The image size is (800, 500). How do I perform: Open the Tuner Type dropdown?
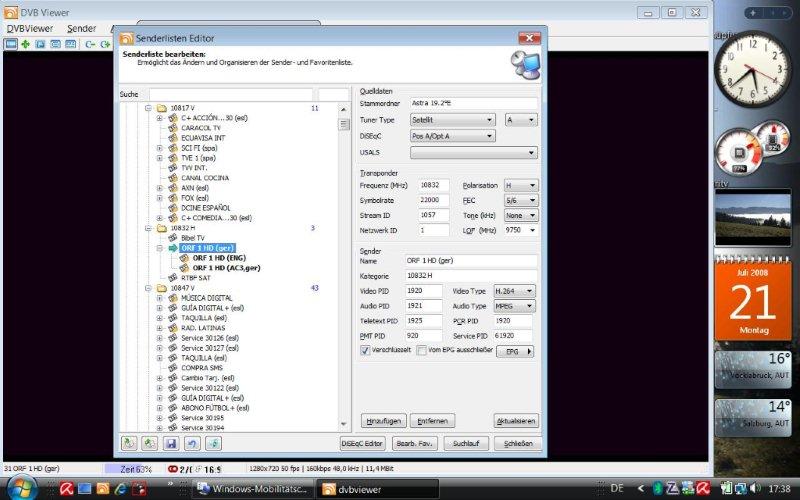452,119
